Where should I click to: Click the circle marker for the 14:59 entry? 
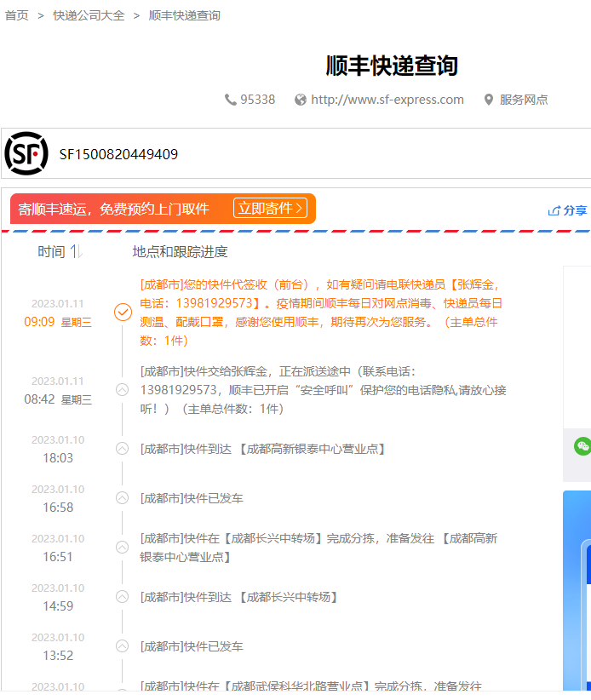(x=123, y=596)
